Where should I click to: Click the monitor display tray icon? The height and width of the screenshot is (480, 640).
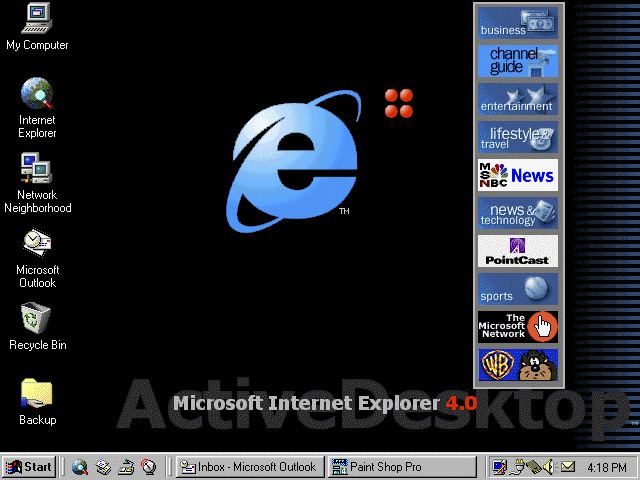coord(499,467)
